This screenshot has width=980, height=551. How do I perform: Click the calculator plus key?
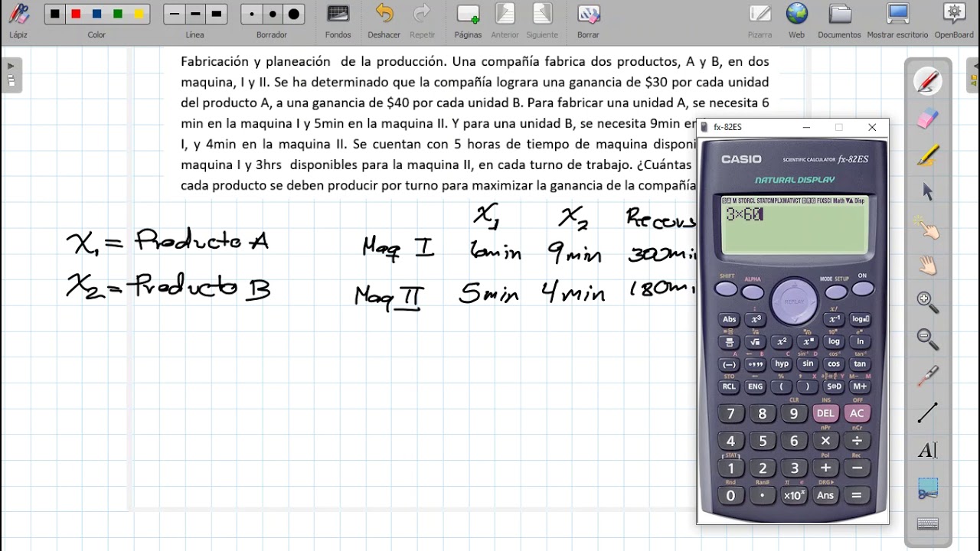[825, 468]
